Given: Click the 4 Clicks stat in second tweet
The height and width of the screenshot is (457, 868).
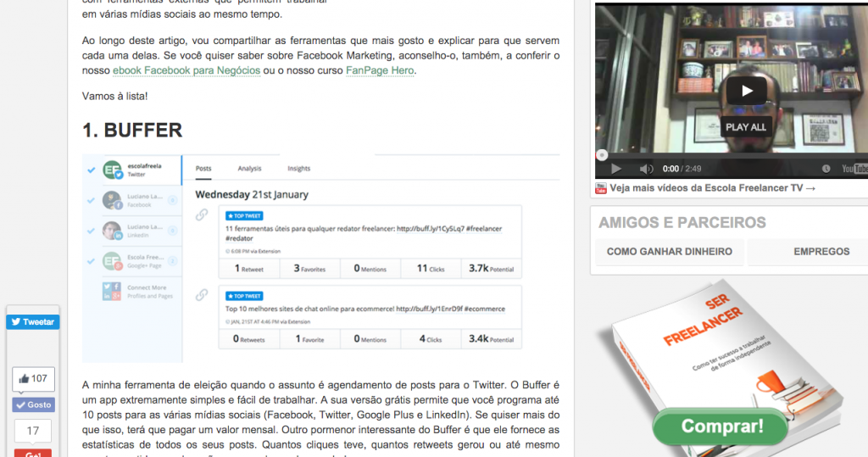Looking at the screenshot, I should point(431,339).
